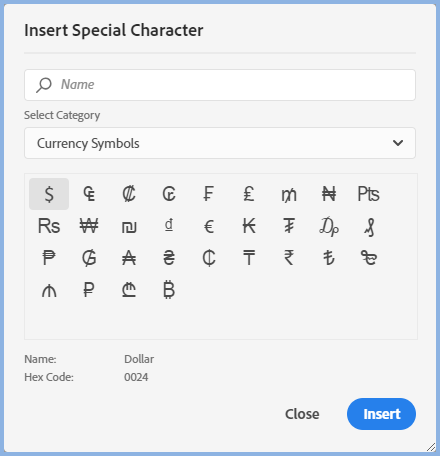
Task: Pick the Rs rupee symbol
Action: pyautogui.click(x=49, y=226)
